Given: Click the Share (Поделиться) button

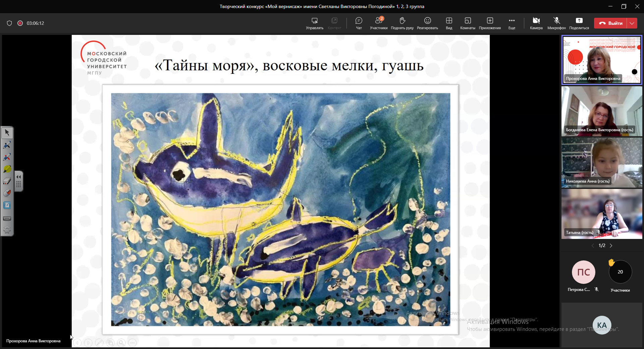Looking at the screenshot, I should point(579,23).
